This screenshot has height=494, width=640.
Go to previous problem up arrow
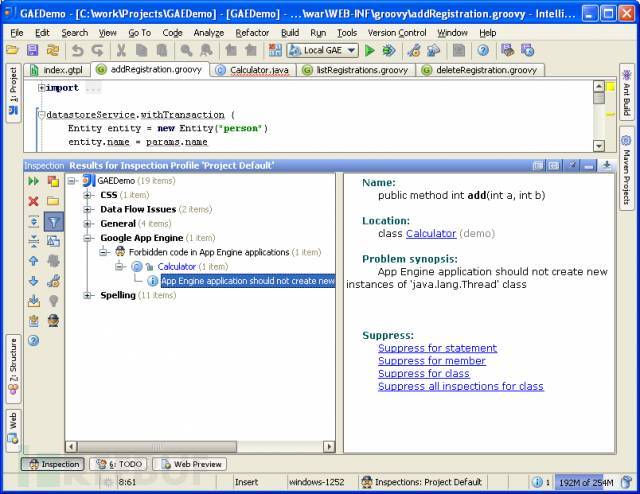coord(33,261)
